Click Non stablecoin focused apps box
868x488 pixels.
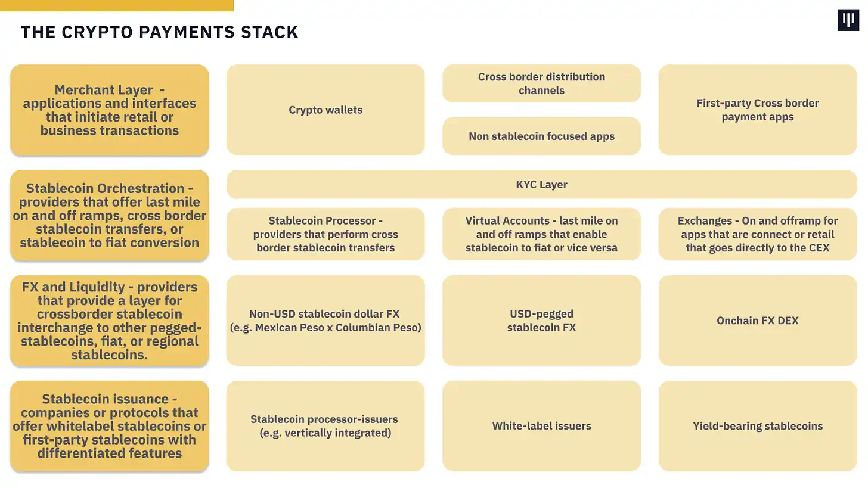pos(541,136)
